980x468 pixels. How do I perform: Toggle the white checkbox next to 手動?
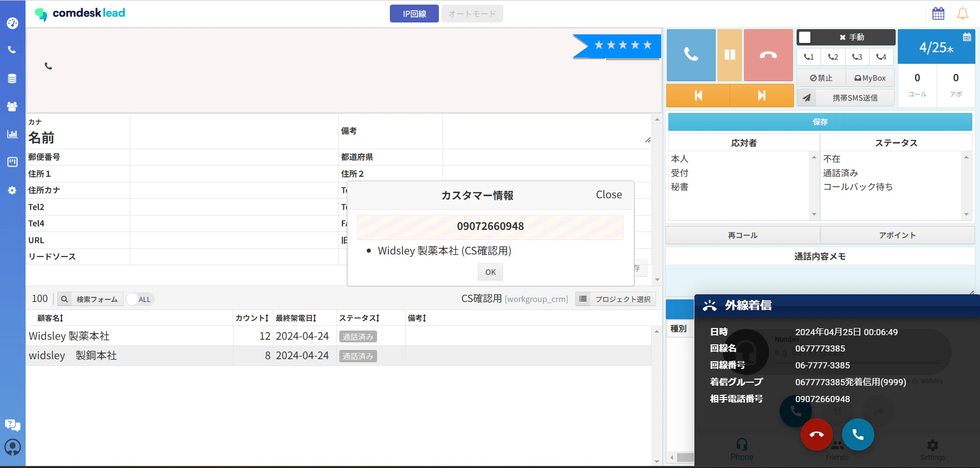pos(805,37)
